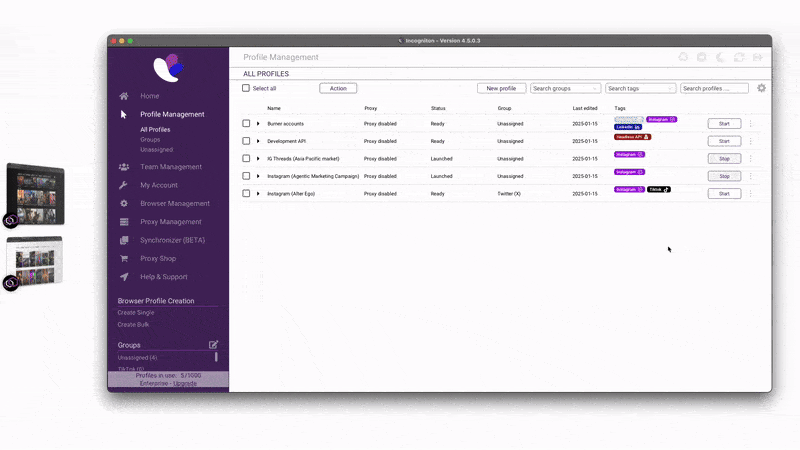The height and width of the screenshot is (450, 800).
Task: Open table settings gear beside the search field
Action: pos(761,88)
